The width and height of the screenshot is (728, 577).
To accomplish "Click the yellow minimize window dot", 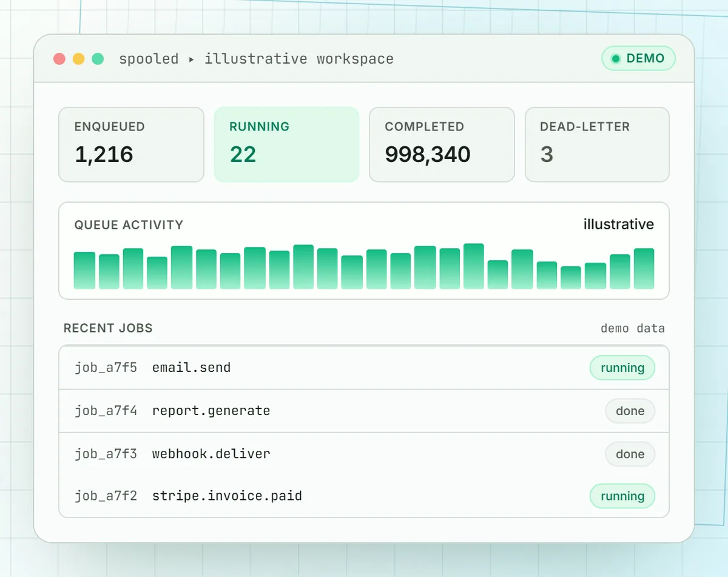I will coord(79,59).
